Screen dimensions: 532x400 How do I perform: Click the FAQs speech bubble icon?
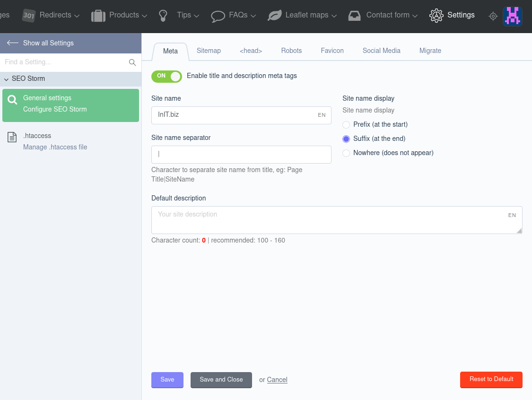pyautogui.click(x=218, y=16)
